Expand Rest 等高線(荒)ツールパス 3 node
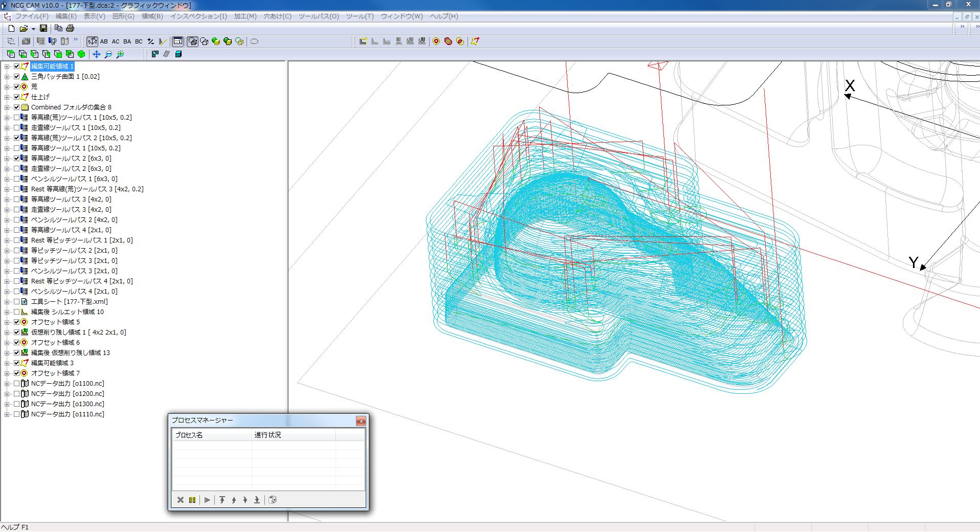This screenshot has width=980, height=532. [x=7, y=189]
